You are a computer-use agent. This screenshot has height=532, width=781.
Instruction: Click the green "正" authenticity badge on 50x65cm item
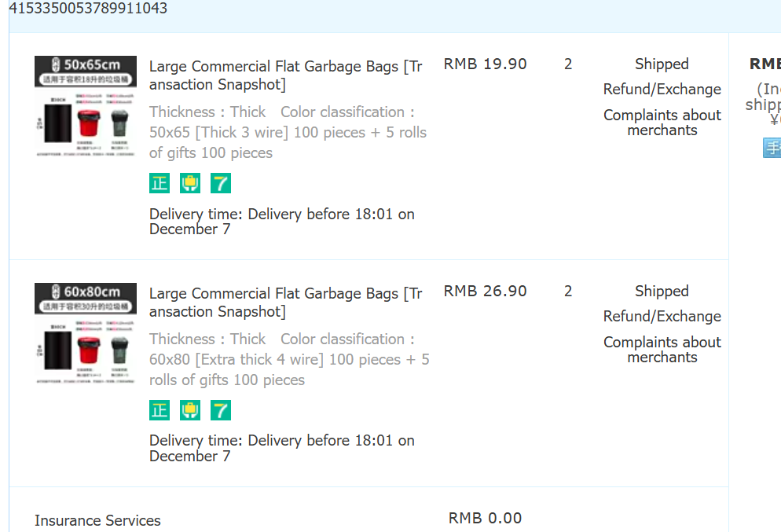pos(159,182)
